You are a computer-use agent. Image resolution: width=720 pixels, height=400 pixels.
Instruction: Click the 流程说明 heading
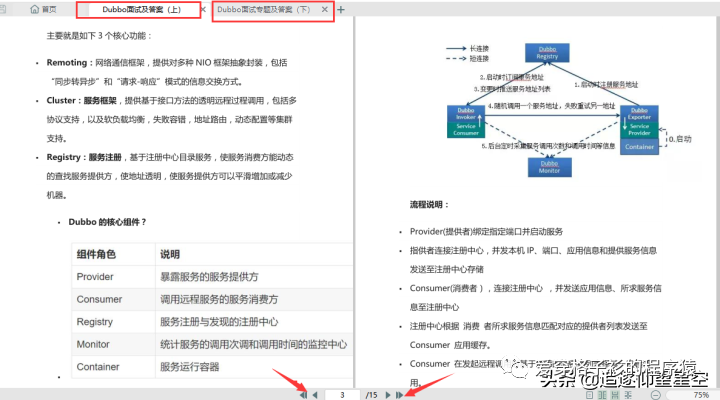(429, 205)
